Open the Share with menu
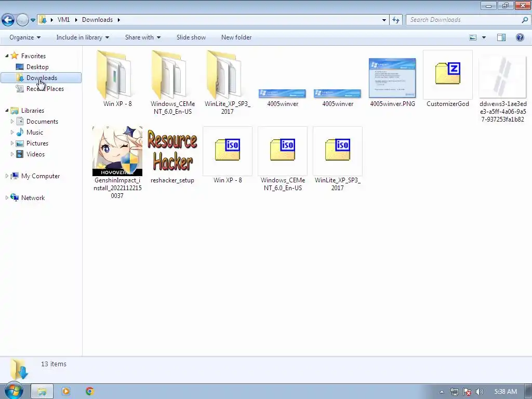The image size is (532, 399). (142, 37)
